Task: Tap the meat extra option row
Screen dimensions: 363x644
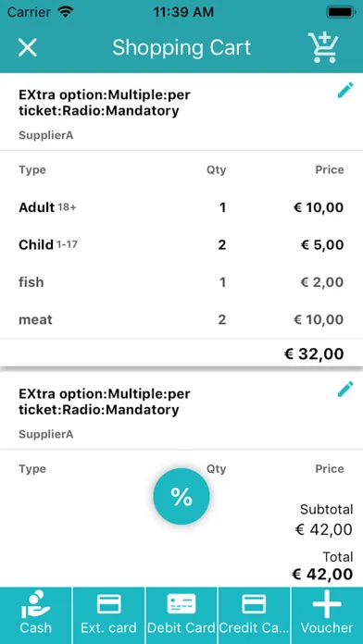Action: tap(181, 319)
